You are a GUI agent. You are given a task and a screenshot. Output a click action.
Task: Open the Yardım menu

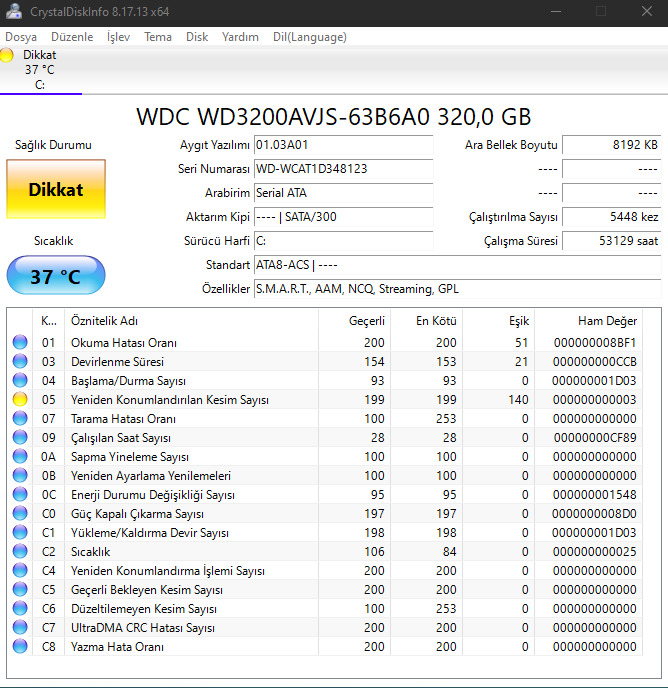tap(240, 37)
